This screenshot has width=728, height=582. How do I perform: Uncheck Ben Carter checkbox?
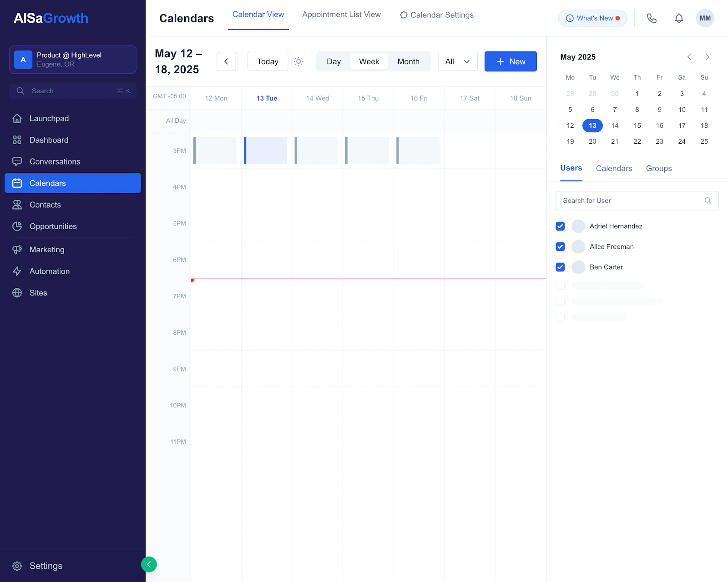(x=560, y=267)
